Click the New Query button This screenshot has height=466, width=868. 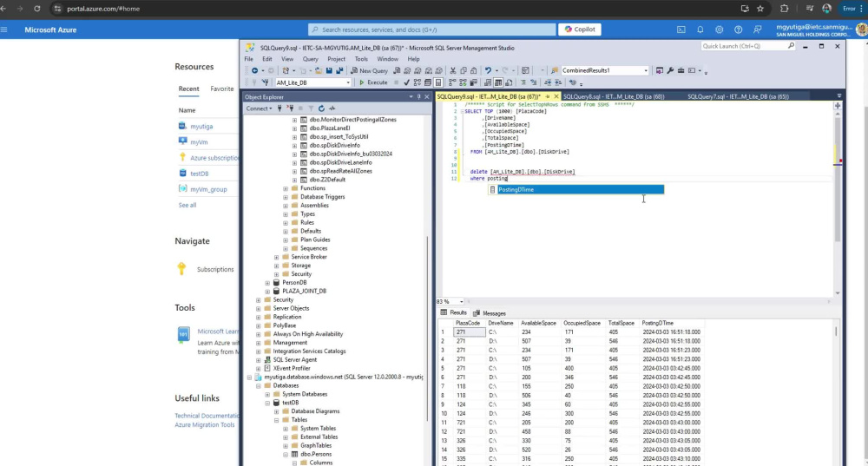click(369, 71)
